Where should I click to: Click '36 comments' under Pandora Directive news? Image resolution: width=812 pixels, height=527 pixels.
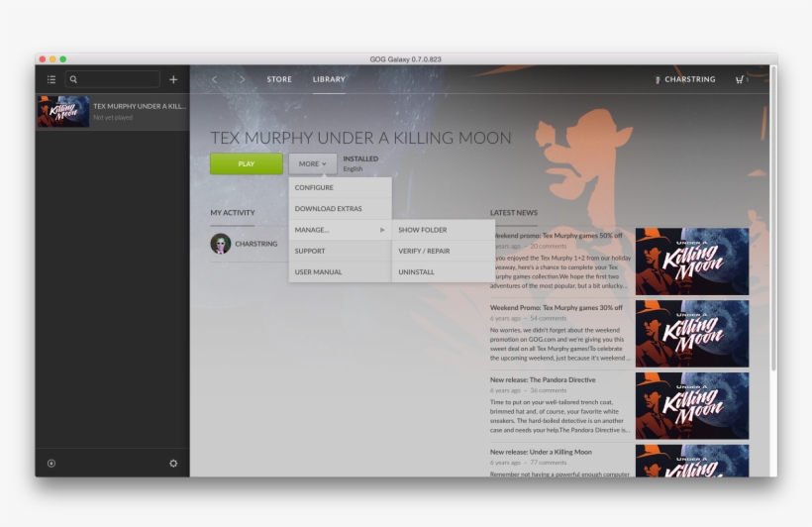(x=549, y=390)
